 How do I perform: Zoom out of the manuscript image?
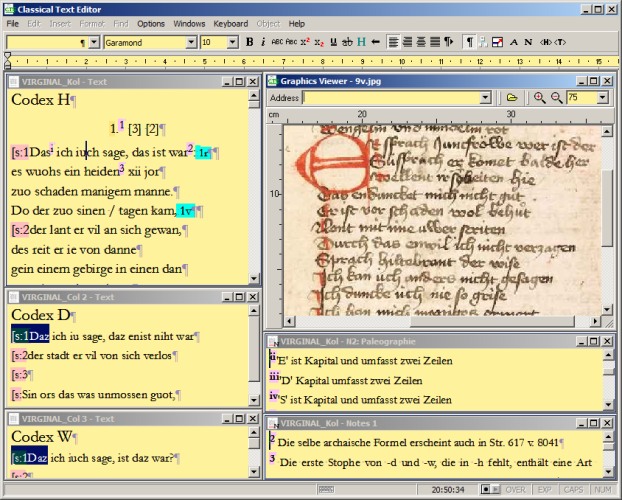(557, 98)
